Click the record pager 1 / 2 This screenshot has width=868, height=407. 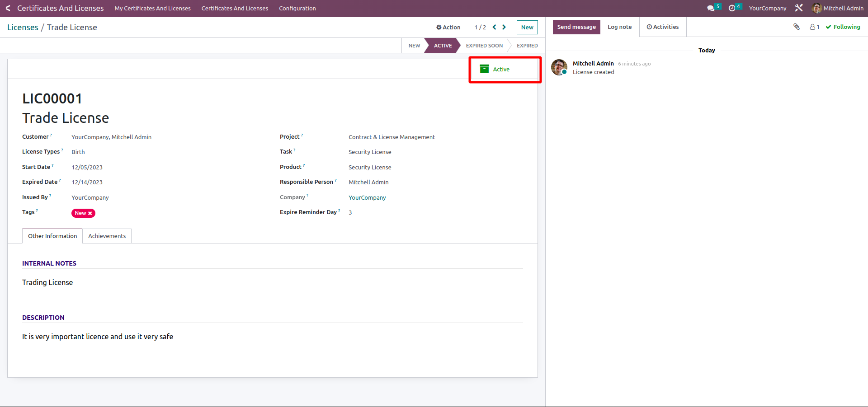(x=480, y=27)
